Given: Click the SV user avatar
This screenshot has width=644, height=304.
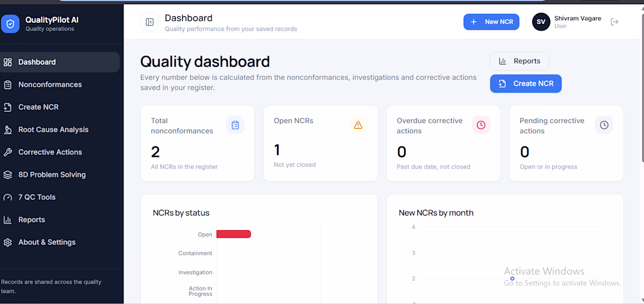Looking at the screenshot, I should pos(541,22).
